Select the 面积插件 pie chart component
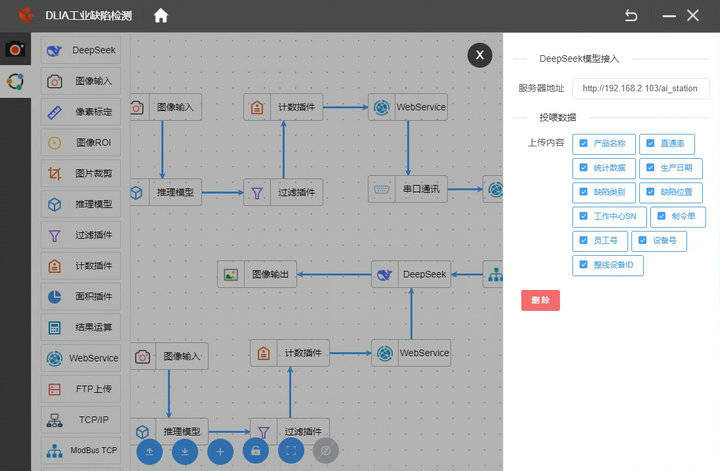Viewport: 720px width, 471px height. pyautogui.click(x=81, y=297)
